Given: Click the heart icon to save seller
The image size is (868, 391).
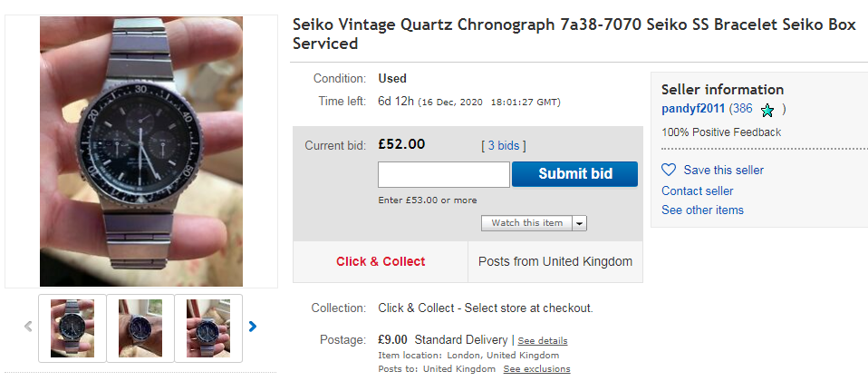Looking at the screenshot, I should click(x=669, y=170).
